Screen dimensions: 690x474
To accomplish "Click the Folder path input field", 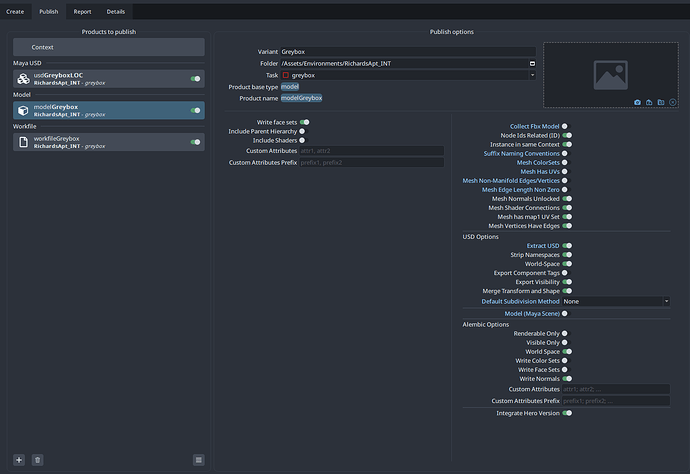I will click(x=404, y=63).
